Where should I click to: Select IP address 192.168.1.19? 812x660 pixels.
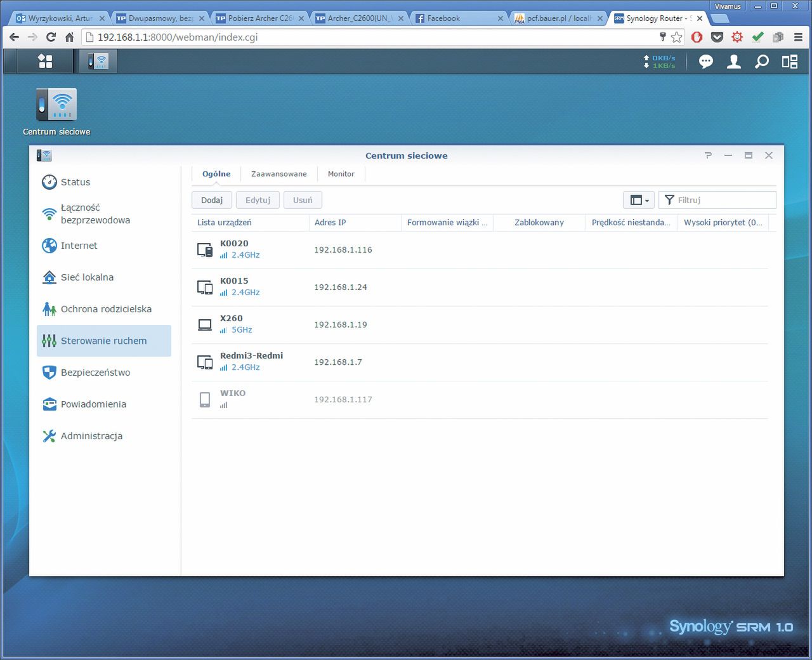click(x=341, y=325)
